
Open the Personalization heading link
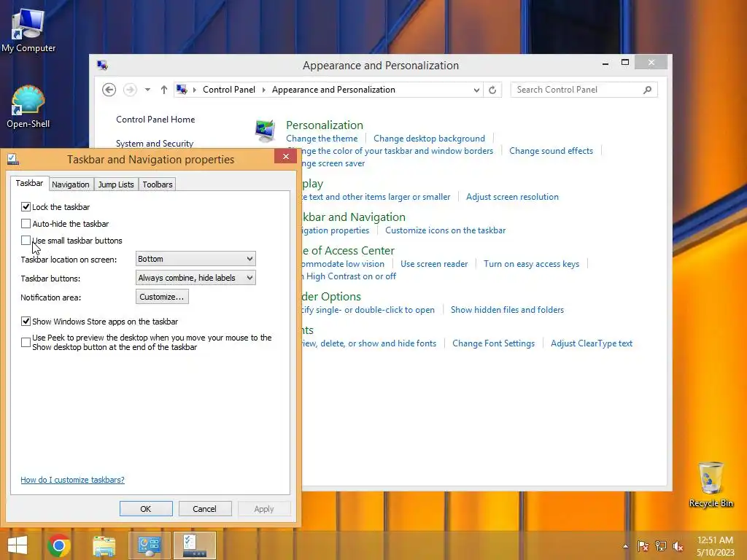click(x=325, y=125)
